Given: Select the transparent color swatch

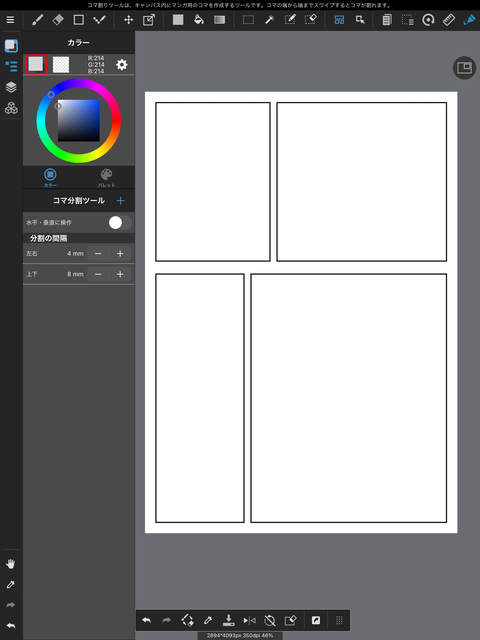Looking at the screenshot, I should [x=61, y=64].
